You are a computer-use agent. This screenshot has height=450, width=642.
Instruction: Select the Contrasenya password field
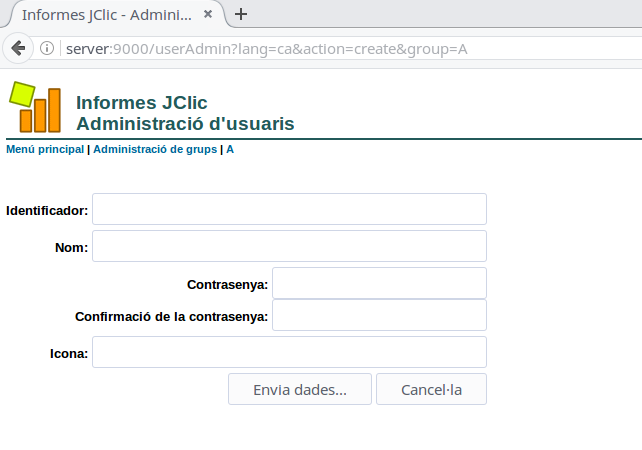(x=379, y=283)
